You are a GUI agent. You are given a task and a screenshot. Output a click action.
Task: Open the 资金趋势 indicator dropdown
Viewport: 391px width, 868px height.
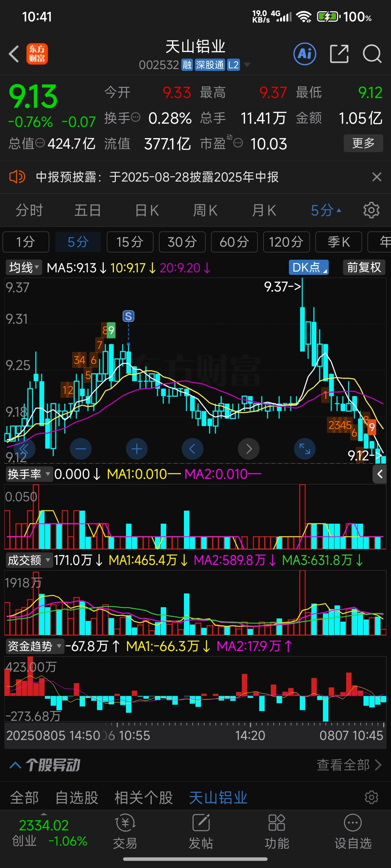click(x=35, y=646)
